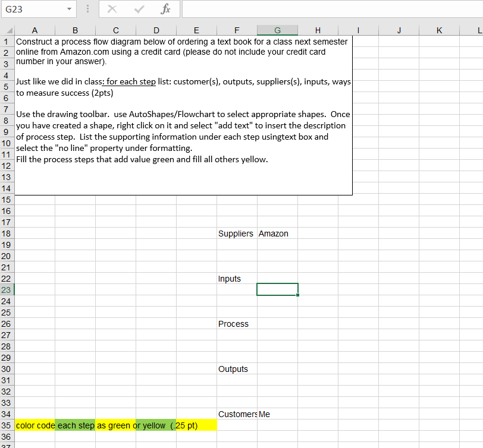Select row 18 header
Screen dimensions: 483x448
pos(7,234)
